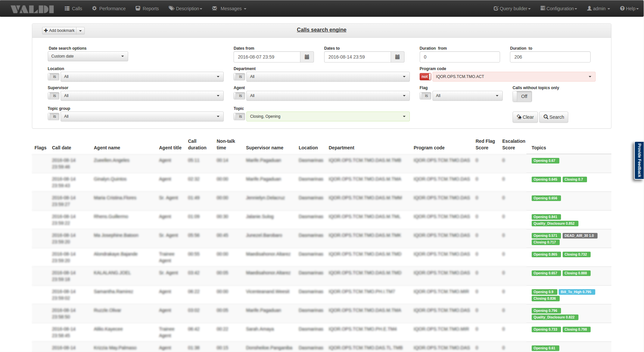The width and height of the screenshot is (644, 352).
Task: Open the Provide Feedback side tab
Action: (x=639, y=161)
